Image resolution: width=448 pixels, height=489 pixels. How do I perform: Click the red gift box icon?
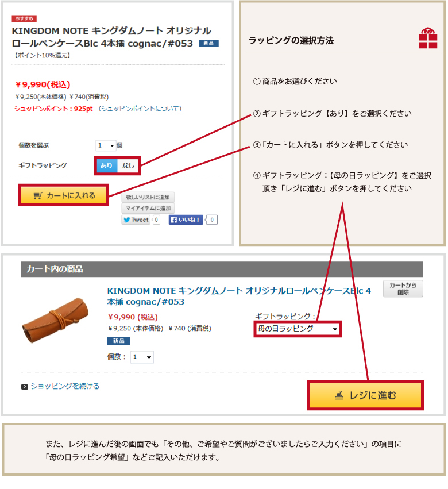(428, 38)
